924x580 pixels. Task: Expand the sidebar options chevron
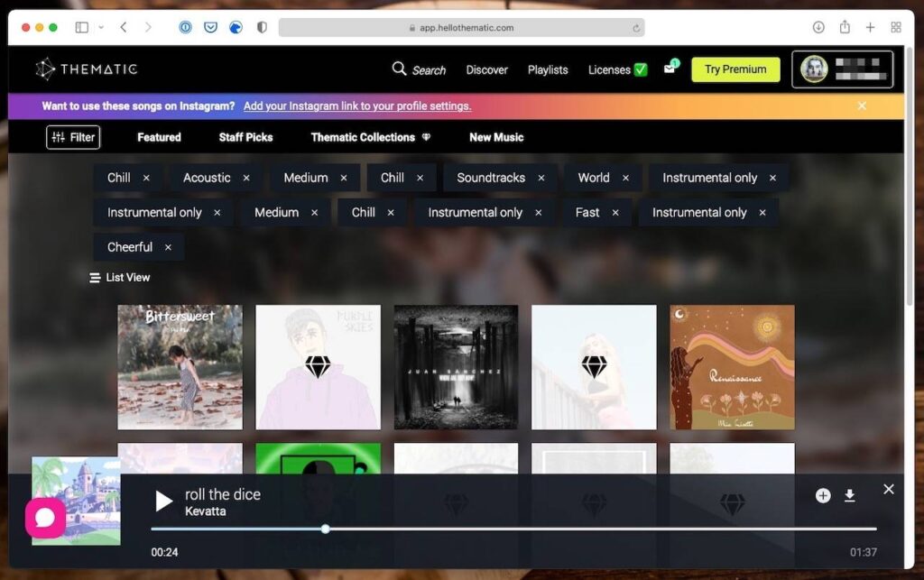pos(101,27)
